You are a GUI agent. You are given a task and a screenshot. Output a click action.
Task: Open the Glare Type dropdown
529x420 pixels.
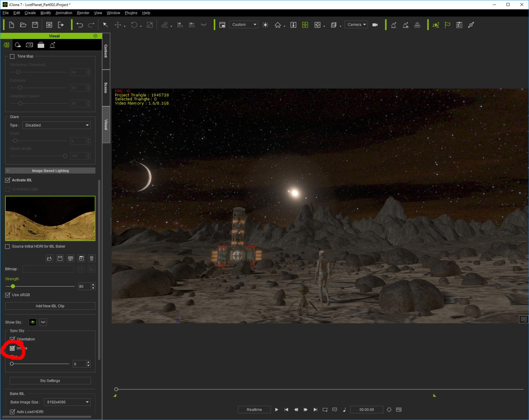(56, 125)
